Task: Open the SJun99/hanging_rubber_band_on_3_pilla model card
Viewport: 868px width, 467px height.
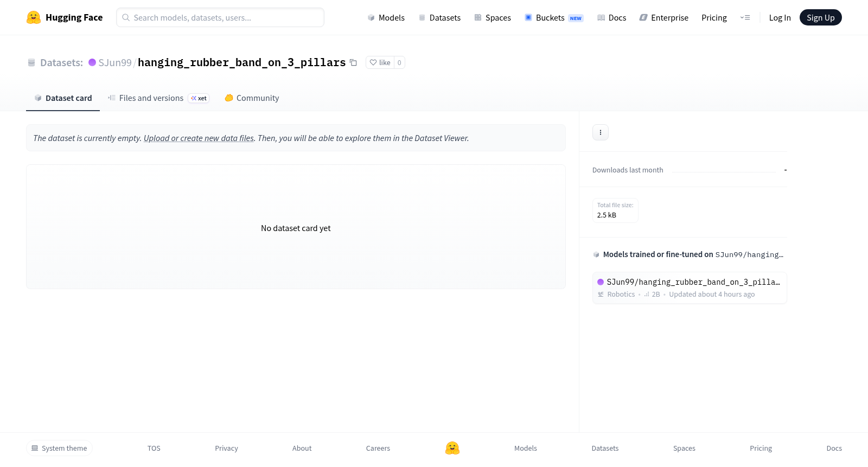Action: click(690, 288)
